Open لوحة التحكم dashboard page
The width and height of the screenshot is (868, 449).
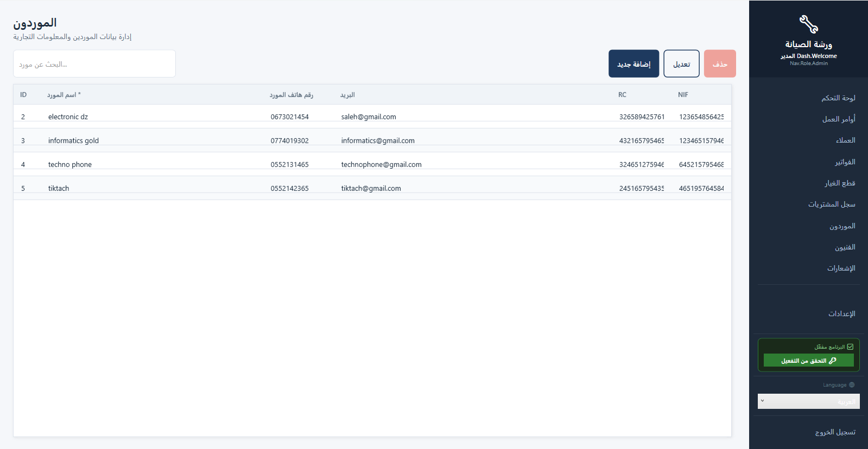tap(838, 98)
